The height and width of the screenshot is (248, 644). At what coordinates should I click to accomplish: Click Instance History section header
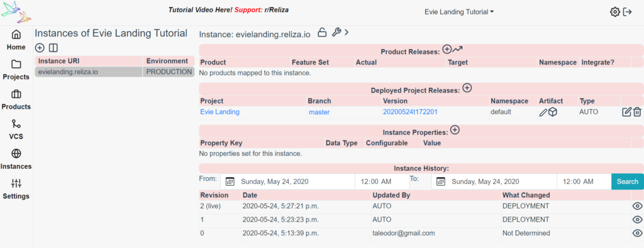(x=421, y=168)
